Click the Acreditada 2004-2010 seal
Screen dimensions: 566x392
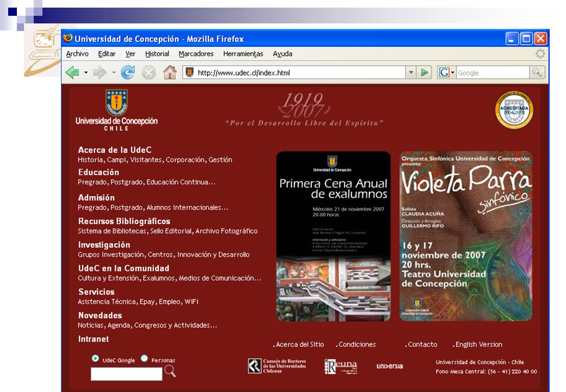(x=514, y=110)
